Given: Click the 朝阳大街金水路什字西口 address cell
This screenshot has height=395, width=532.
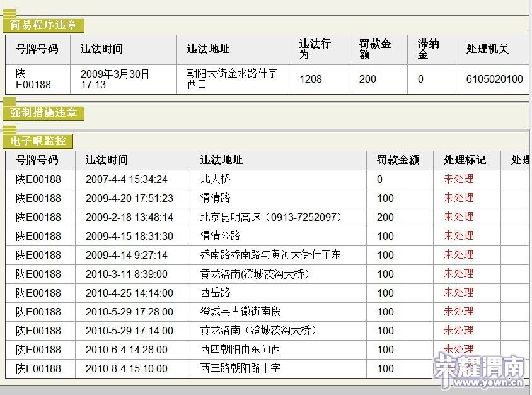Looking at the screenshot, I should click(233, 79).
